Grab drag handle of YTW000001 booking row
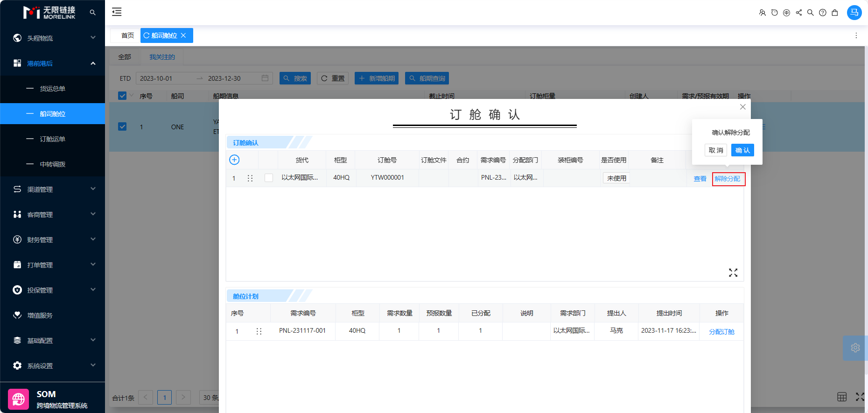Screen dimensions: 868x413 250,178
